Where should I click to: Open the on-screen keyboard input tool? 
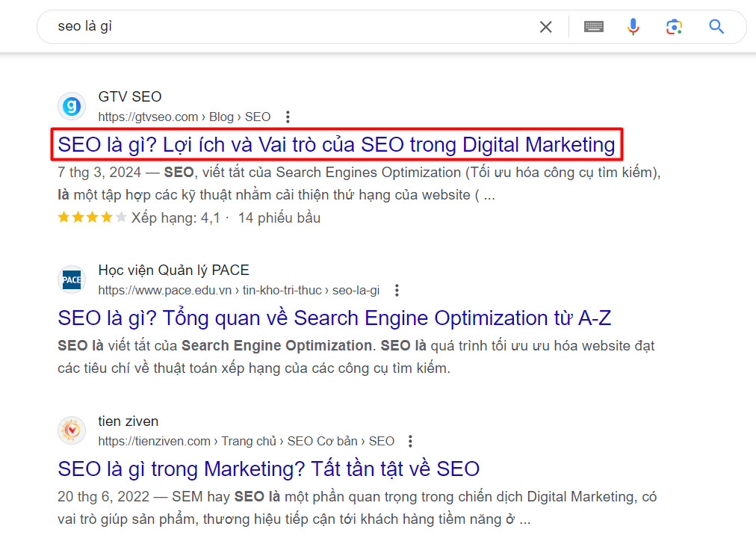point(594,27)
